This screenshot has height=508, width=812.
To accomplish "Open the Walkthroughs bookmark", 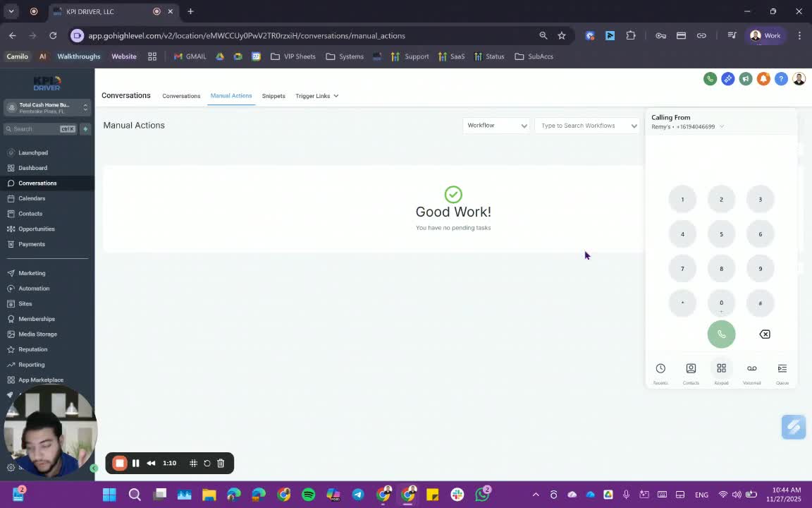I will [x=79, y=56].
